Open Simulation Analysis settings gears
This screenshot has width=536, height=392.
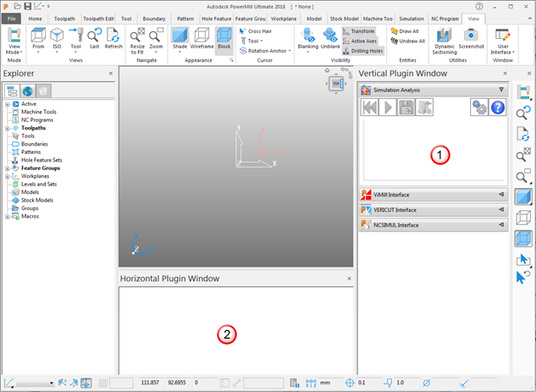479,108
